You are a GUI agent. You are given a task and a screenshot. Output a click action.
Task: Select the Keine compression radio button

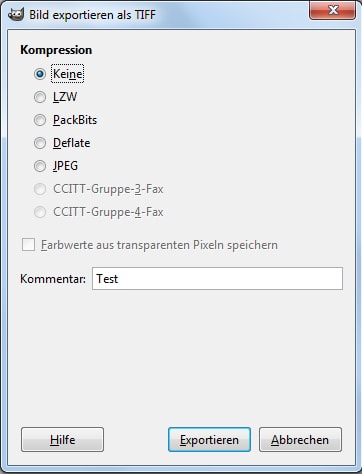coord(40,74)
